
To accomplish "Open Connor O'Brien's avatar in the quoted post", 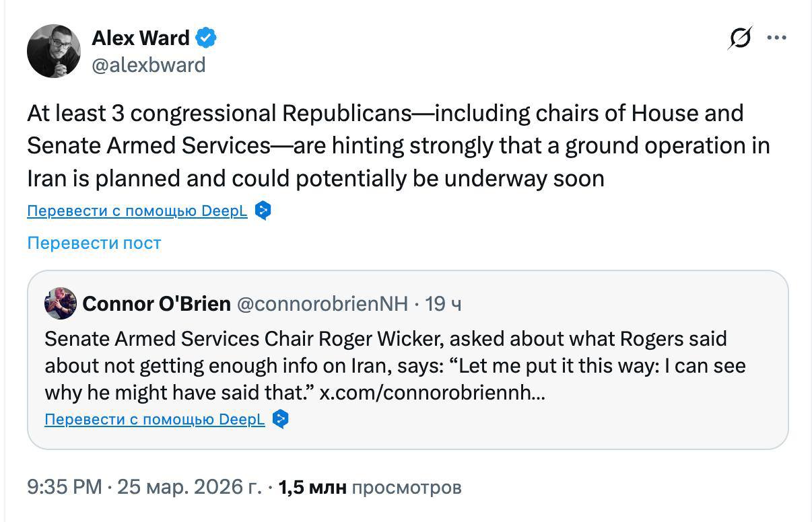I will tap(61, 303).
